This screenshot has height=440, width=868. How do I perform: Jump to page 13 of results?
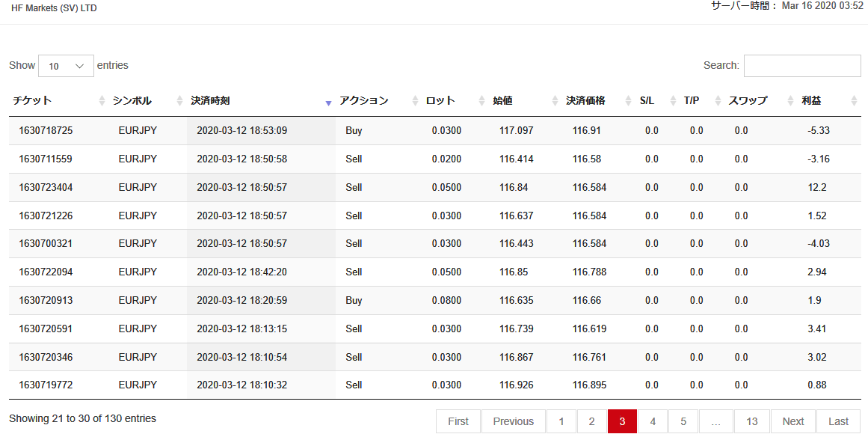coord(752,421)
